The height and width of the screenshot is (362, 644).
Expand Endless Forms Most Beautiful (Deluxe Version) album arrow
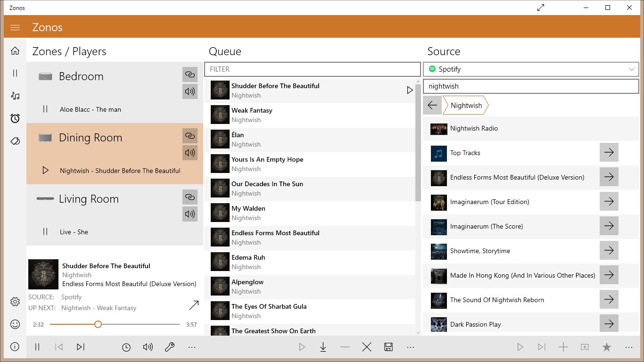(x=609, y=177)
